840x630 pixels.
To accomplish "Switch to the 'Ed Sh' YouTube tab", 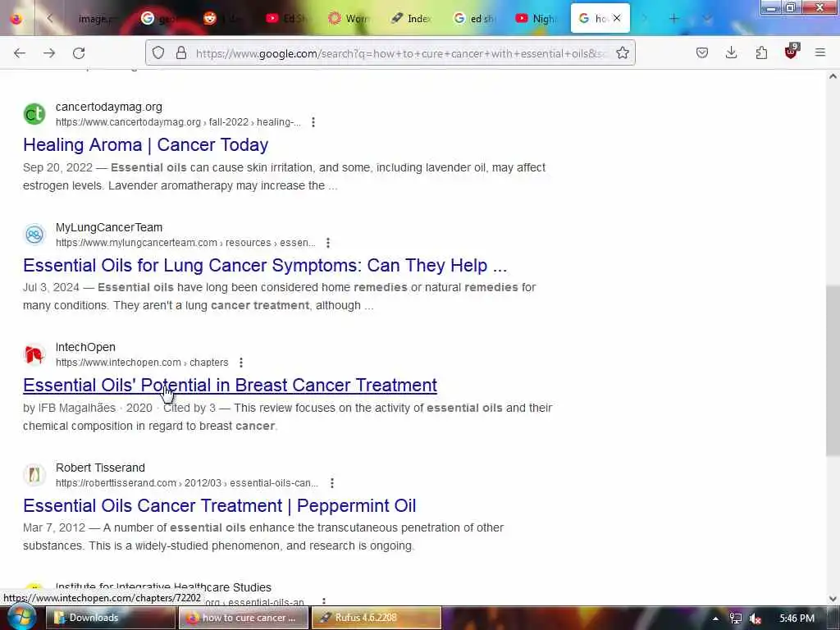I will pyautogui.click(x=286, y=19).
